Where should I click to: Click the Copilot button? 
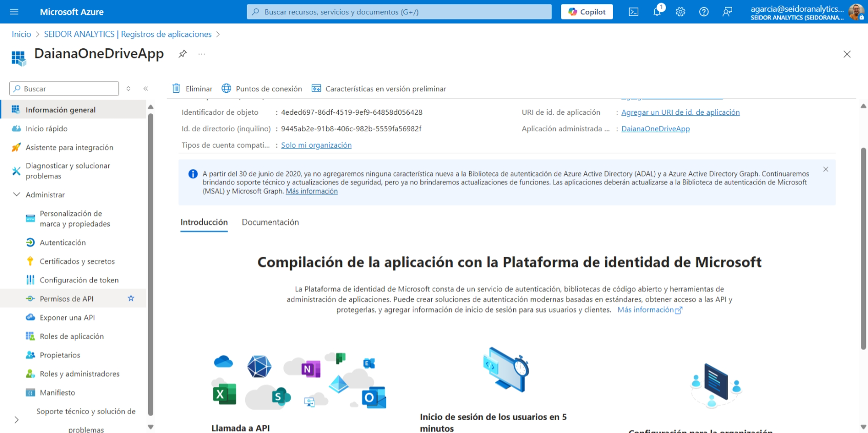click(587, 12)
